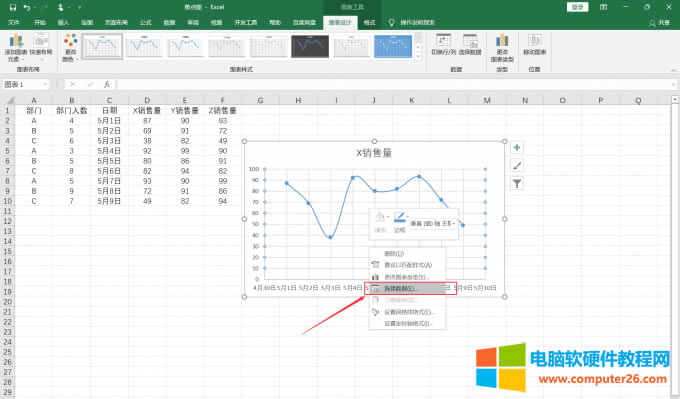The width and height of the screenshot is (680, 399).
Task: Click Switch Row/Column in the ribbon
Action: click(444, 45)
